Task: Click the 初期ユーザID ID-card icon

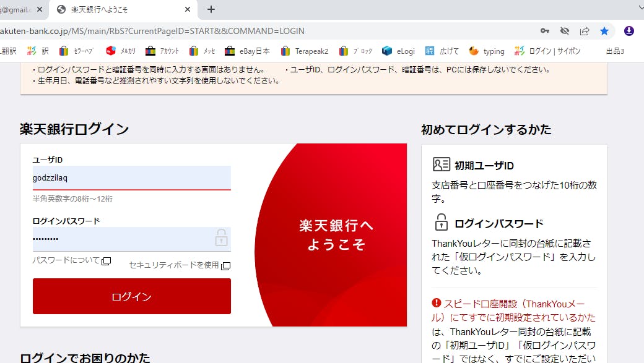Action: (x=442, y=164)
